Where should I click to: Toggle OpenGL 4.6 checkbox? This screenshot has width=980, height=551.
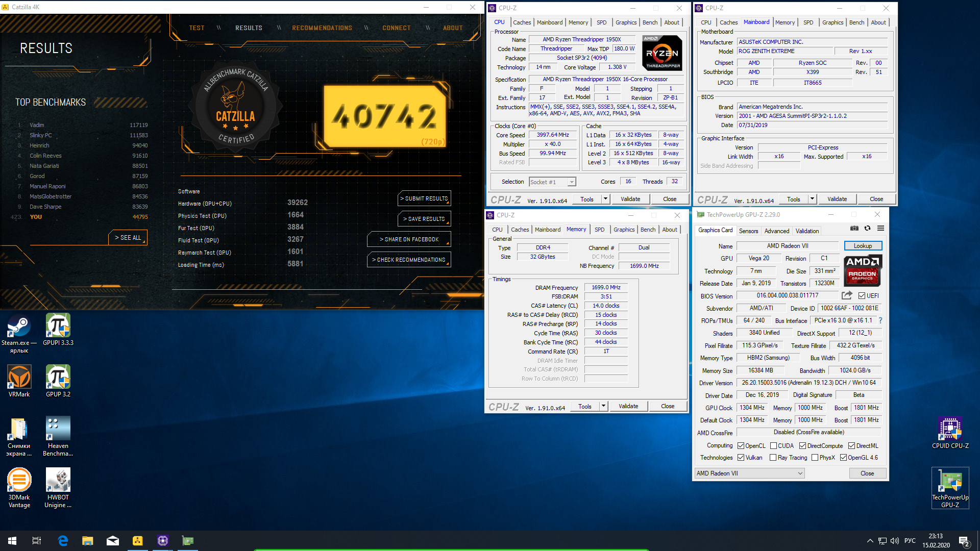(x=843, y=458)
